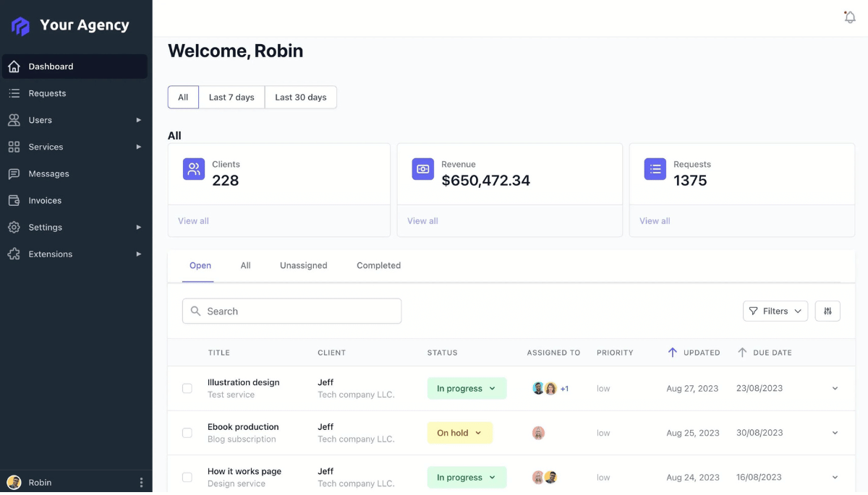This screenshot has height=495, width=868.
Task: Open the Filters dropdown
Action: (775, 311)
